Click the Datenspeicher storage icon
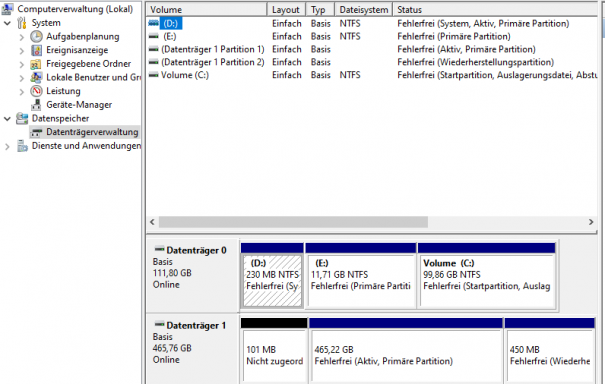The height and width of the screenshot is (384, 605). [22, 118]
